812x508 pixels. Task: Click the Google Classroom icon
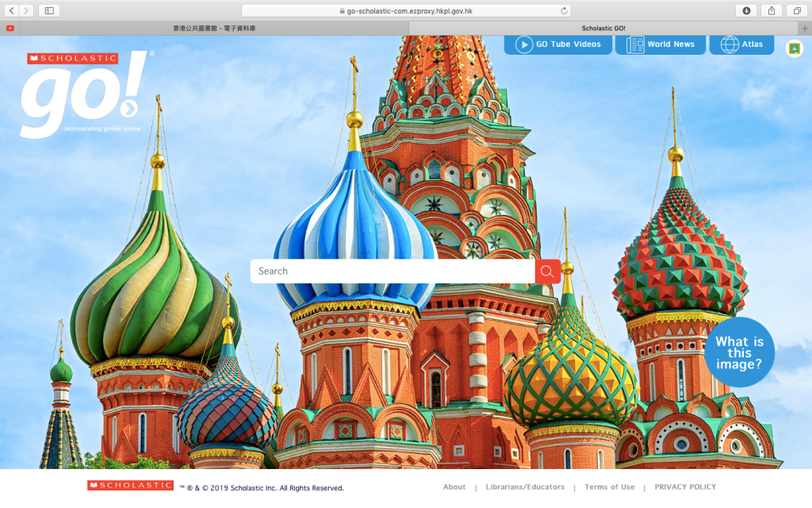coord(794,48)
